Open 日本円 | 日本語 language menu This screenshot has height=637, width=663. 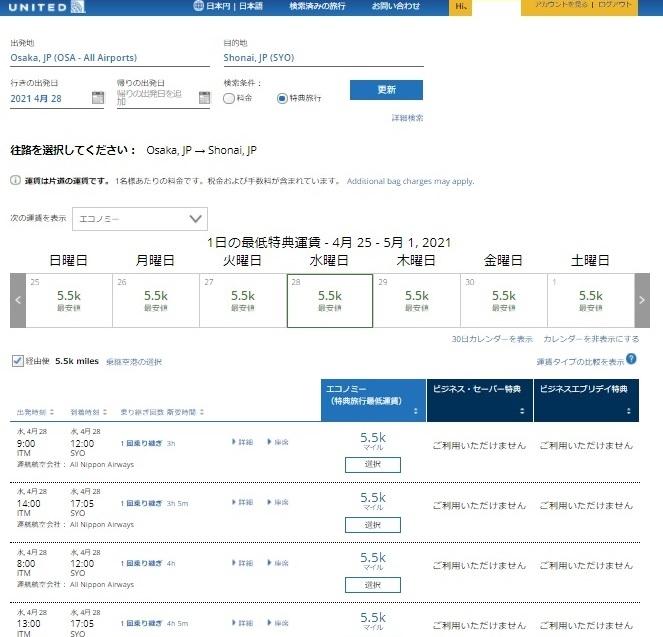[x=234, y=6]
